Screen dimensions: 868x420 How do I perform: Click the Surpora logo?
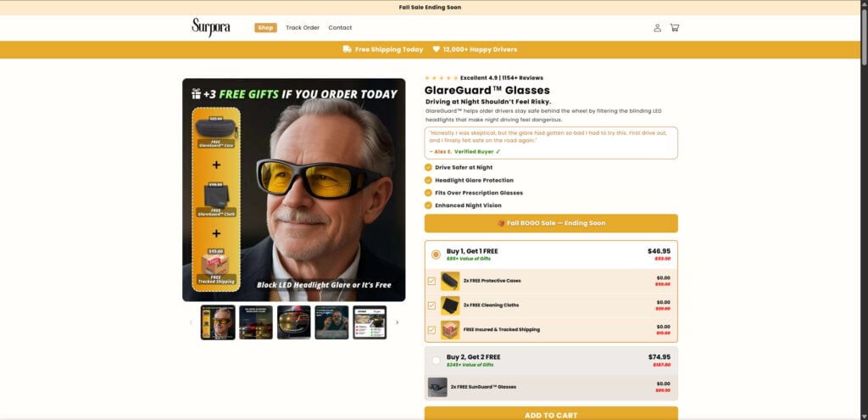pyautogui.click(x=211, y=27)
